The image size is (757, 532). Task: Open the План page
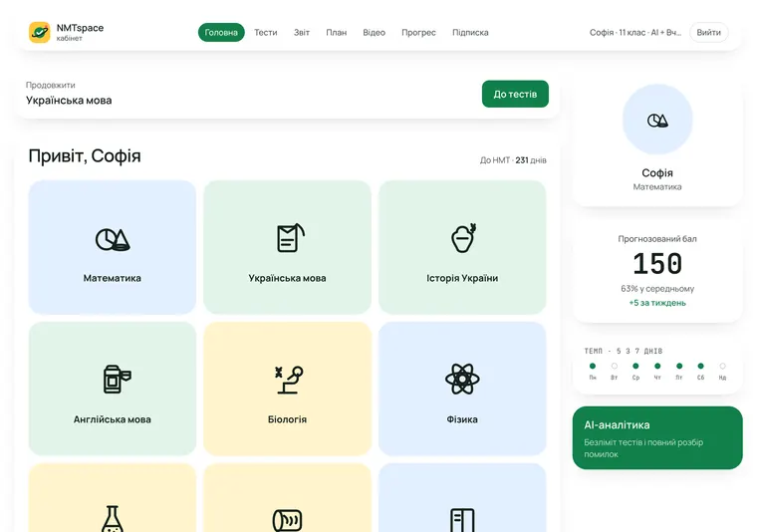(336, 32)
